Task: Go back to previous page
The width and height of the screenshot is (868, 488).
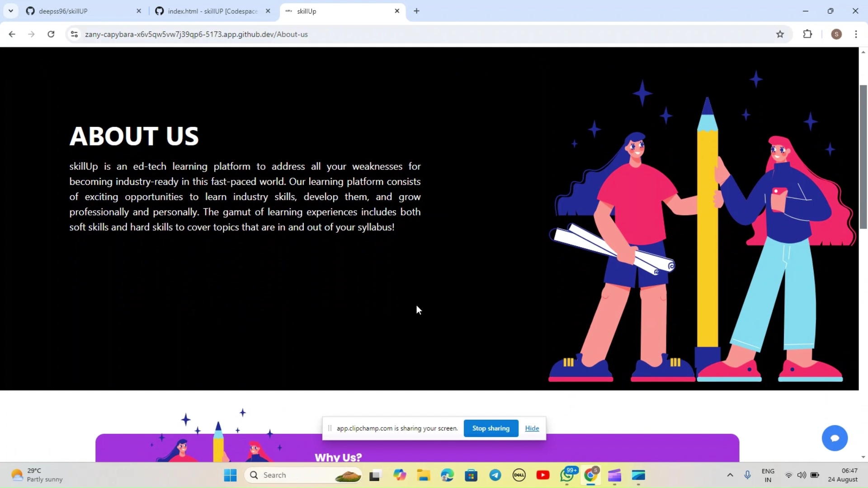Action: [x=12, y=34]
